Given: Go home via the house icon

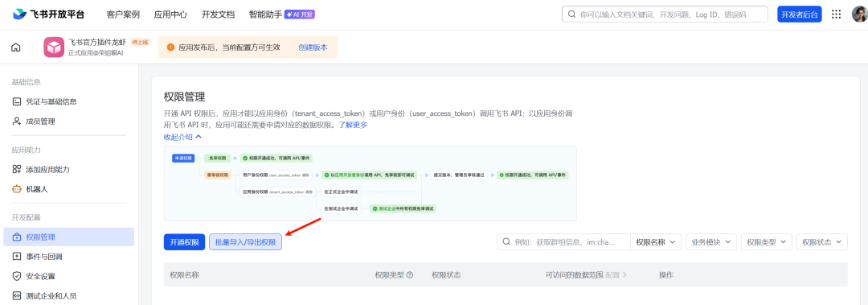Looking at the screenshot, I should pyautogui.click(x=15, y=47).
